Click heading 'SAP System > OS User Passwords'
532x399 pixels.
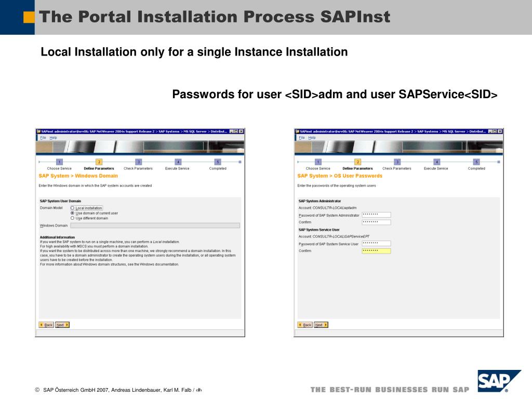coord(340,176)
